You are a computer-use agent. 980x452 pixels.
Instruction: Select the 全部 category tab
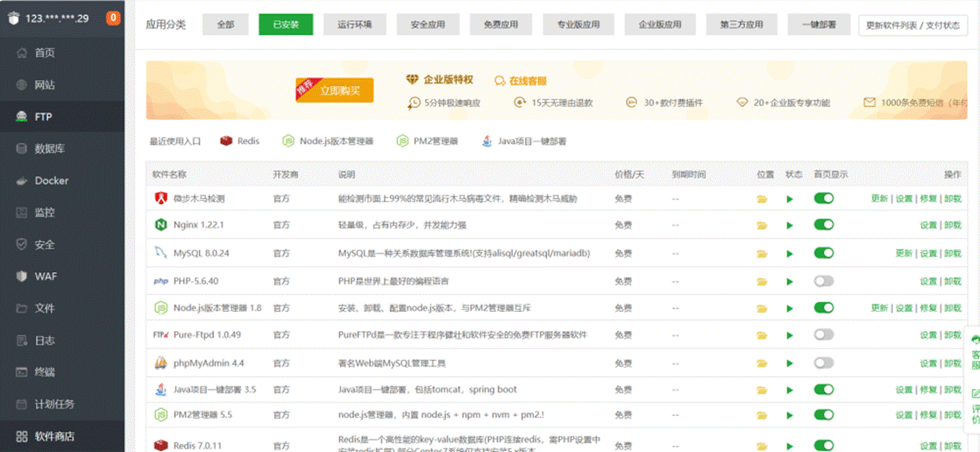pyautogui.click(x=225, y=25)
